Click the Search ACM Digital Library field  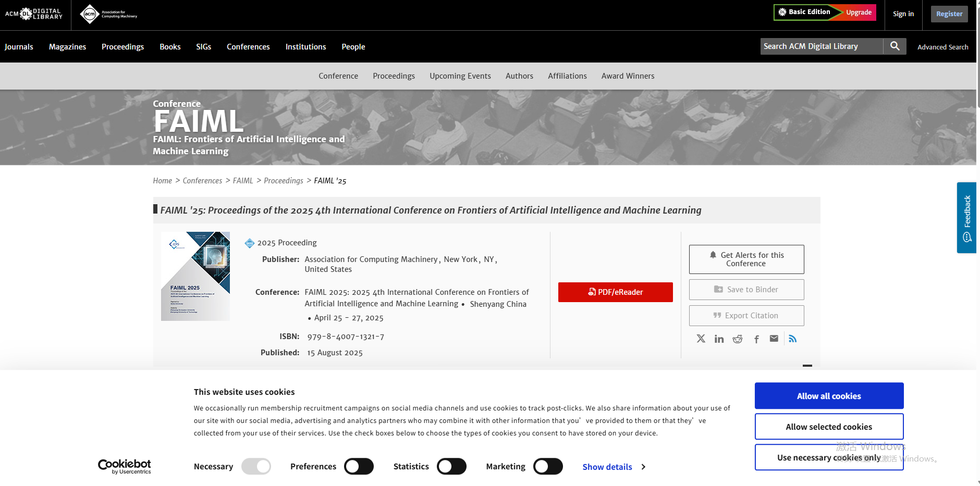coord(821,46)
